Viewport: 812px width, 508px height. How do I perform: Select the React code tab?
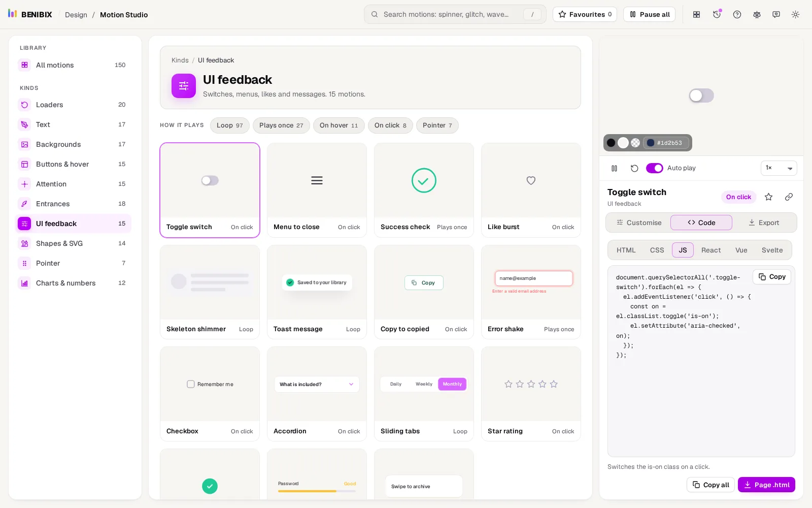click(x=711, y=250)
